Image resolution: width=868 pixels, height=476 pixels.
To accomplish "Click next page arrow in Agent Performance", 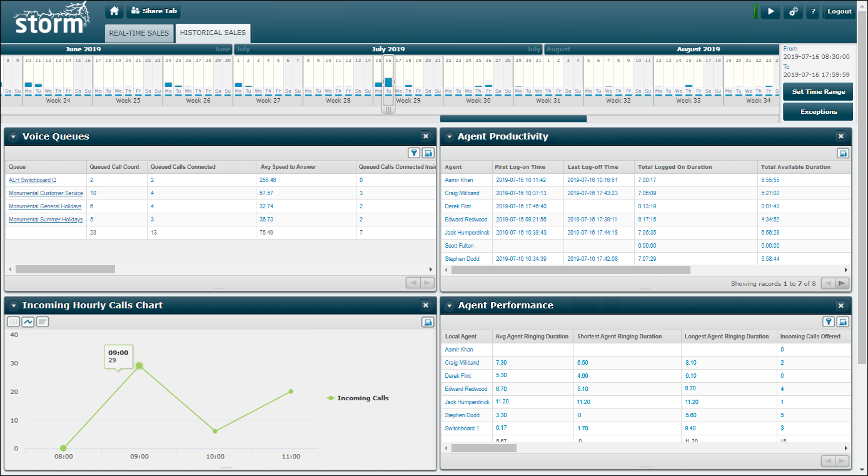I will coord(842,461).
